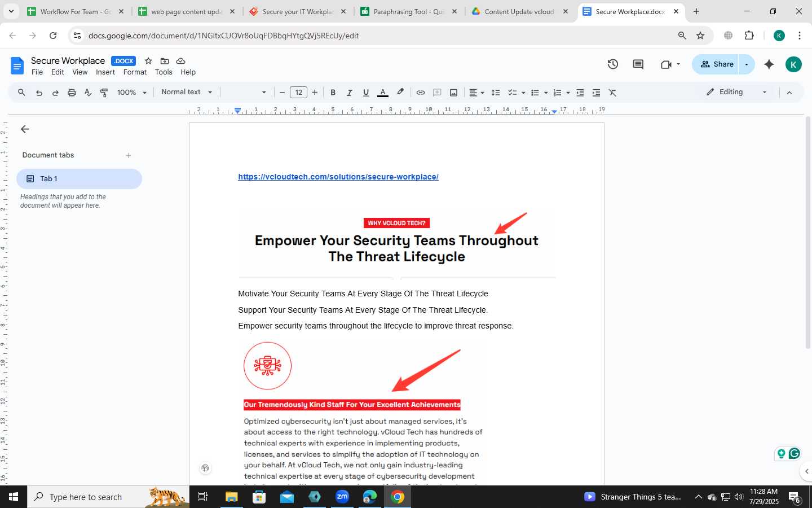
Task: Hide the menus with the collapse arrow
Action: (x=789, y=93)
